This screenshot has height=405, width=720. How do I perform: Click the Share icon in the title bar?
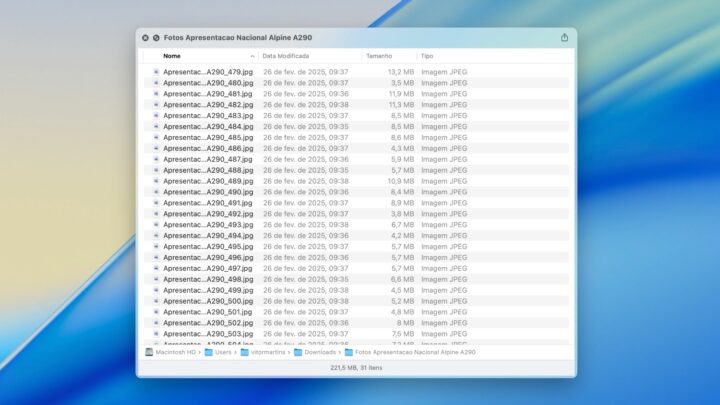pos(564,38)
